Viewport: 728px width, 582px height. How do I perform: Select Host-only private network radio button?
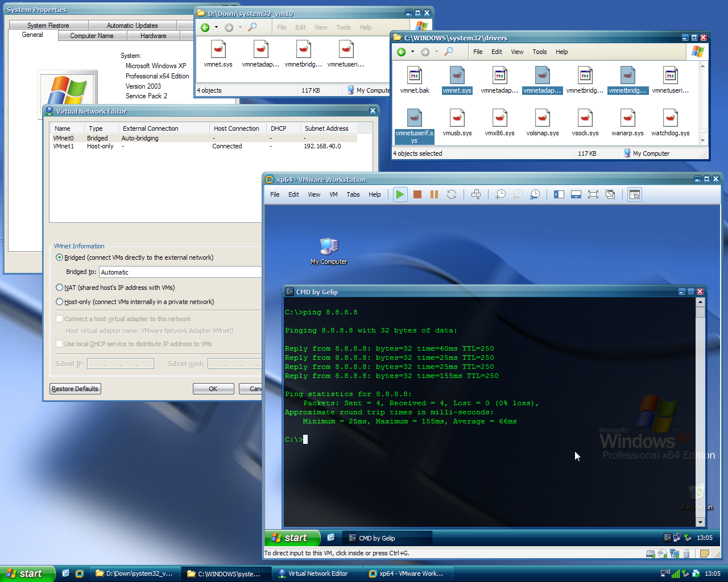click(x=59, y=302)
